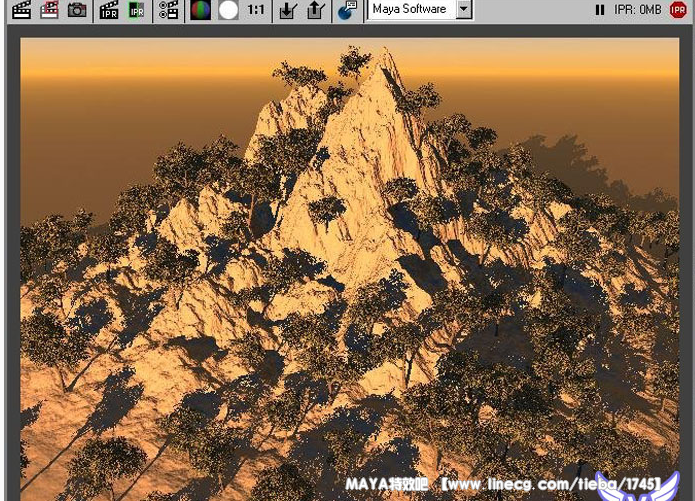Pause the IPR tuning
The height and width of the screenshot is (501, 695).
[x=600, y=10]
